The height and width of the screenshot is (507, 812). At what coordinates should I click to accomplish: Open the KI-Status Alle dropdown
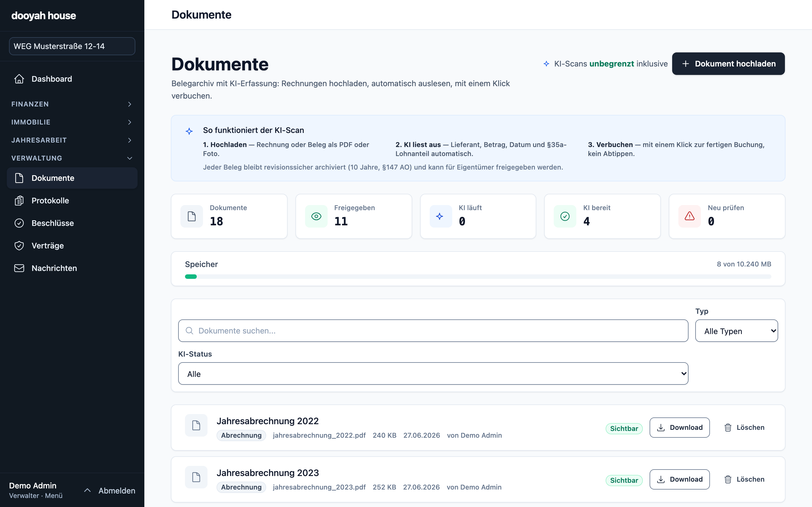pyautogui.click(x=433, y=373)
